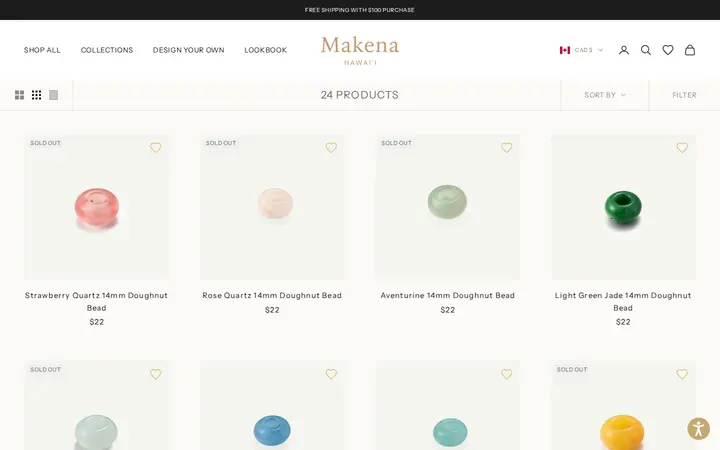720x450 pixels.
Task: Add Rose Quartz bead to wishlist
Action: point(331,147)
